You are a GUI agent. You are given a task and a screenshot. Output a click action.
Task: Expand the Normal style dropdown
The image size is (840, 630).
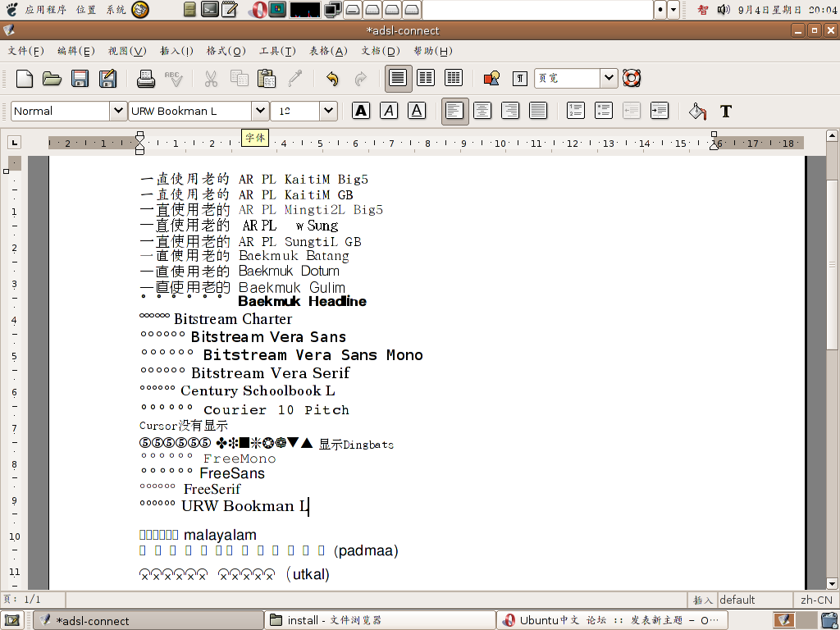pos(118,111)
